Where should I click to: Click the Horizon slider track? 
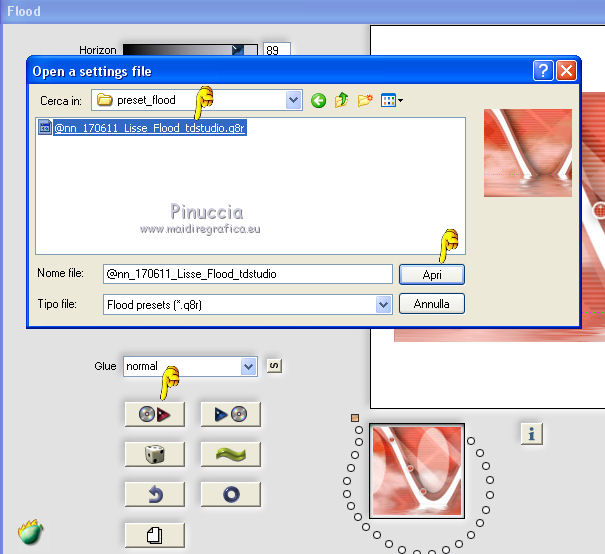click(x=190, y=50)
